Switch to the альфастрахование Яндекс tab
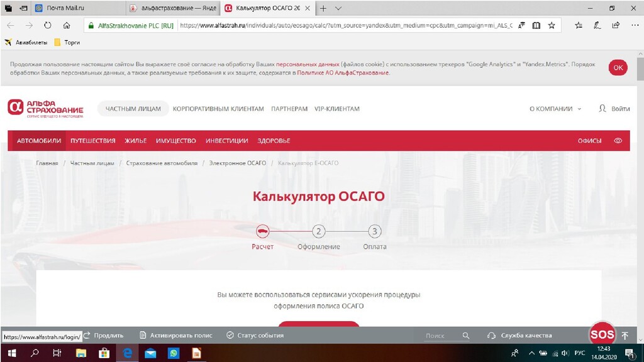The image size is (644, 362). [174, 8]
